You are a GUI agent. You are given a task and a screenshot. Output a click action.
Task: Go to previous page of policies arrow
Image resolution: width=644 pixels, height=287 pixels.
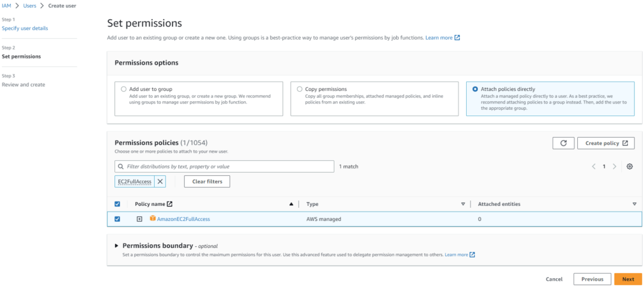point(594,166)
